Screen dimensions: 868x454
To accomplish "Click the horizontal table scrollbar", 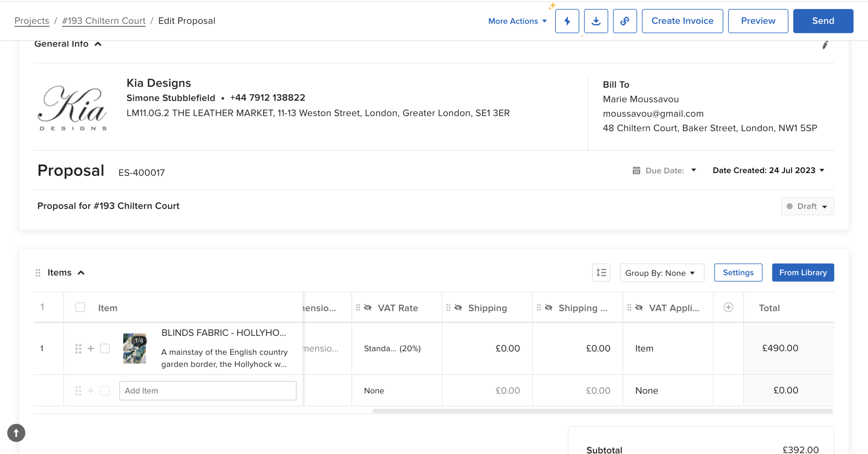I will [x=602, y=411].
